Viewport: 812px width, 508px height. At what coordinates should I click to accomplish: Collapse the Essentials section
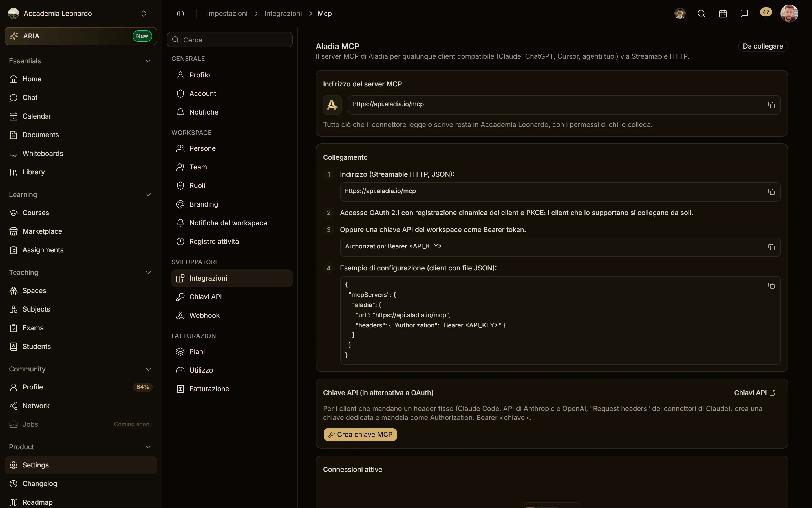coord(148,61)
